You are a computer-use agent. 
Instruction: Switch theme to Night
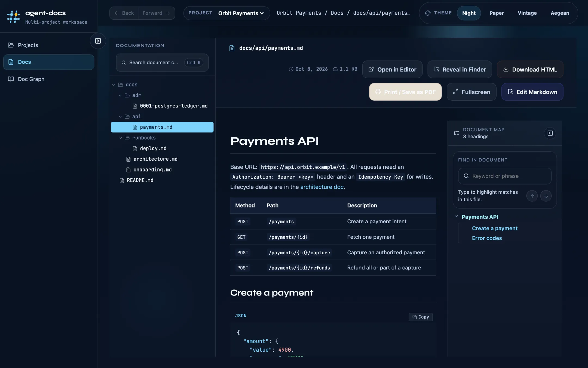(x=469, y=13)
